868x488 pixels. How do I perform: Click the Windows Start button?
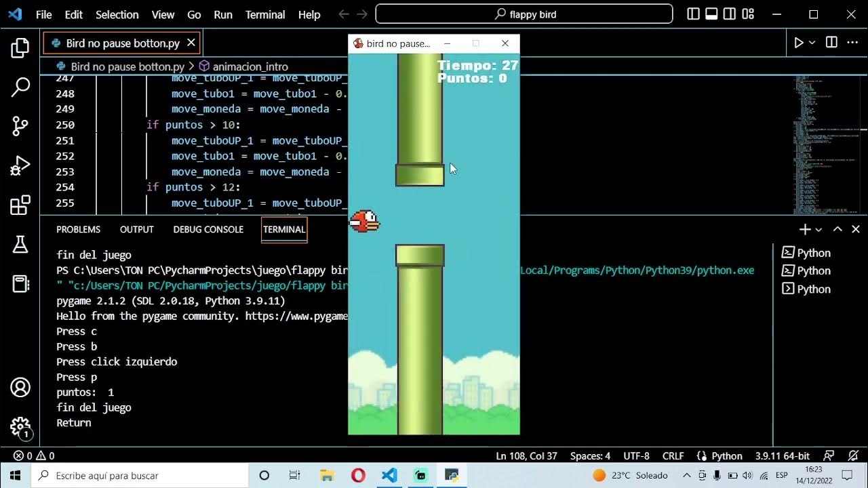(x=15, y=475)
